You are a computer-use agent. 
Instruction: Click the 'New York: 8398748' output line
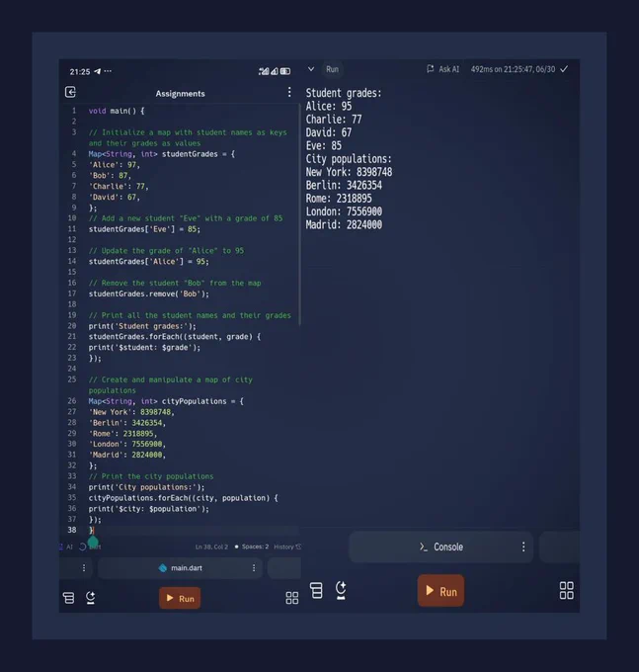point(349,172)
